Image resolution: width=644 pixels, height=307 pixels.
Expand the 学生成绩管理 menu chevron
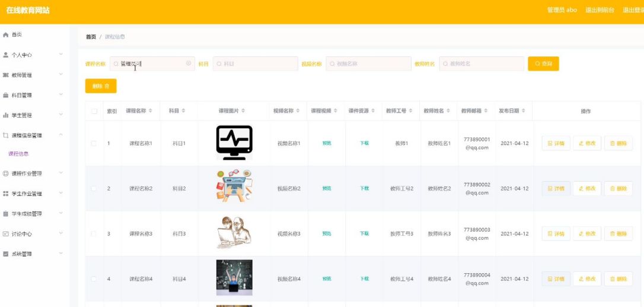click(x=61, y=213)
